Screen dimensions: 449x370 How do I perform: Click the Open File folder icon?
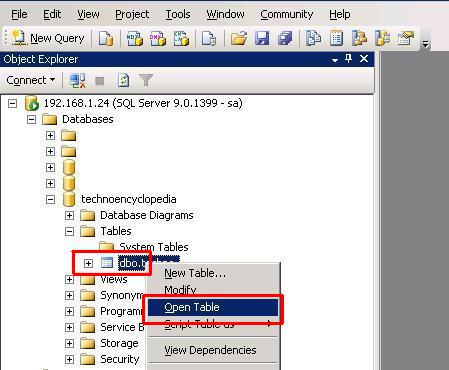[x=239, y=38]
